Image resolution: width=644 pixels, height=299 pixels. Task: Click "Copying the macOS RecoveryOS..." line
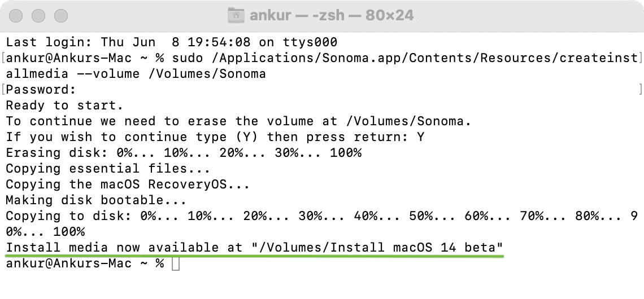[x=128, y=184]
